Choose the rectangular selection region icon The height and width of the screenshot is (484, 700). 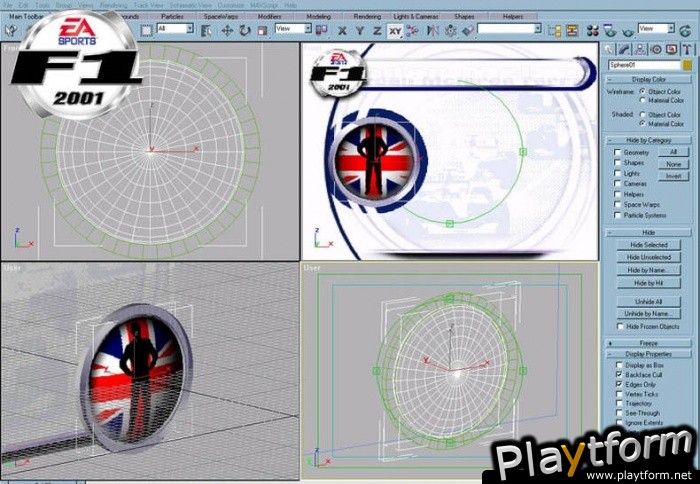pyautogui.click(x=146, y=30)
